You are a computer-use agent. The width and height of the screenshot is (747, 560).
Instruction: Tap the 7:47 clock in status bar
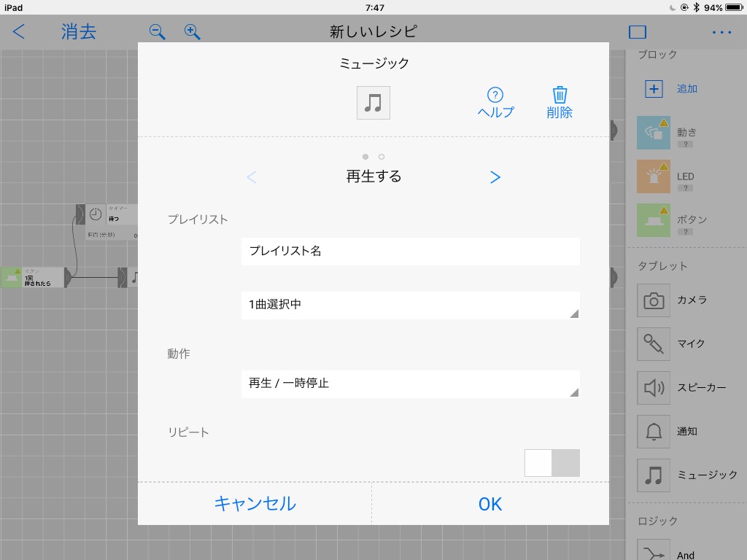pyautogui.click(x=374, y=7)
